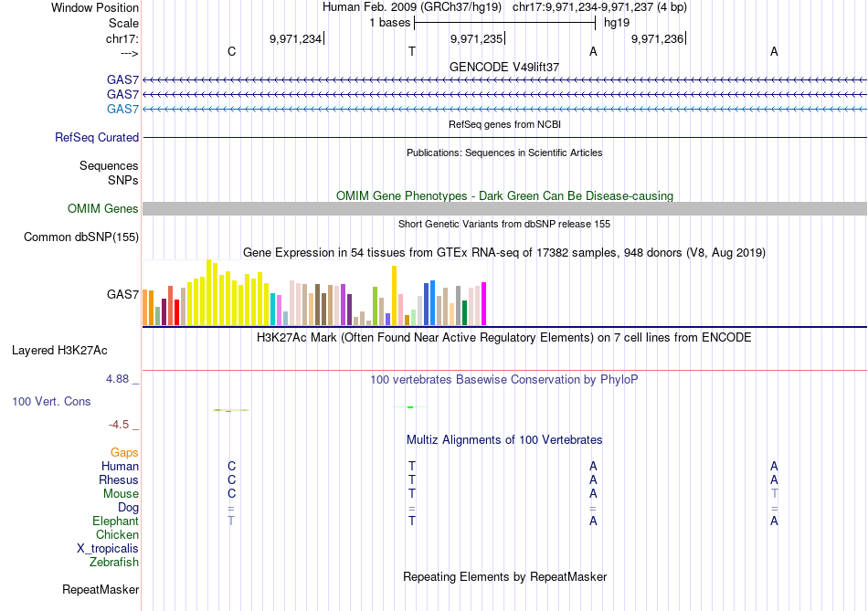Open 100 vertebrates Basewise Conservation by PhyloP title
Image resolution: width=868 pixels, height=611 pixels.
(x=504, y=380)
